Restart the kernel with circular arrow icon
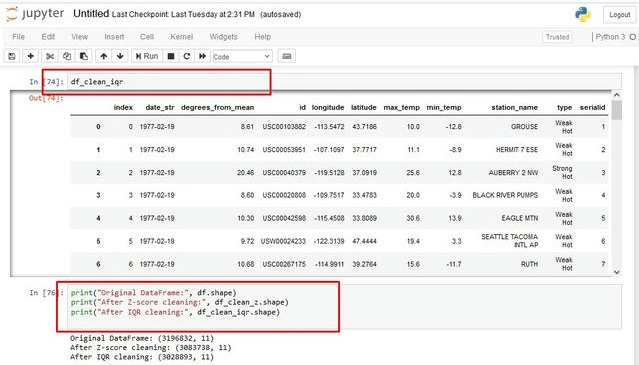Image resolution: width=639 pixels, height=365 pixels. pyautogui.click(x=187, y=56)
